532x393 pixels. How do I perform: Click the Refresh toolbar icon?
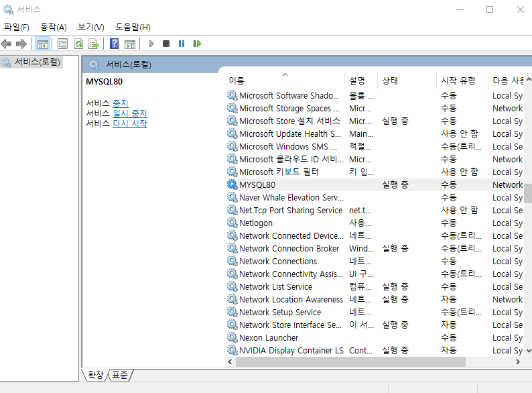tap(78, 44)
